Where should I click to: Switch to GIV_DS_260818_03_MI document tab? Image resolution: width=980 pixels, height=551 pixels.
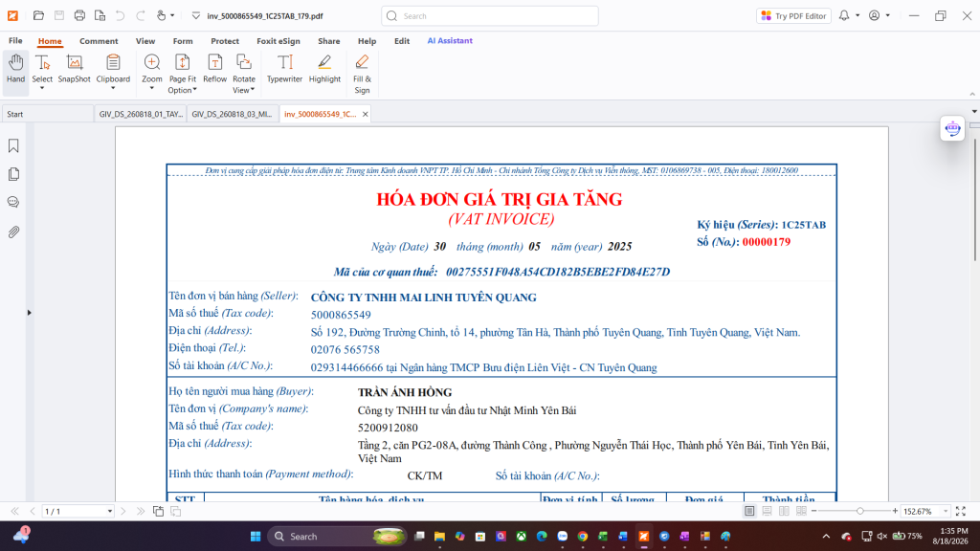232,114
